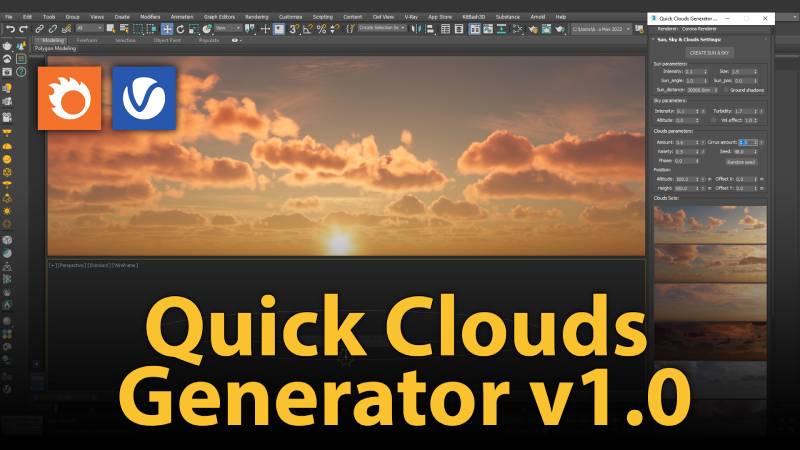Viewport: 800px width, 450px height.
Task: Open the Graph Editors menu
Action: pos(218,17)
